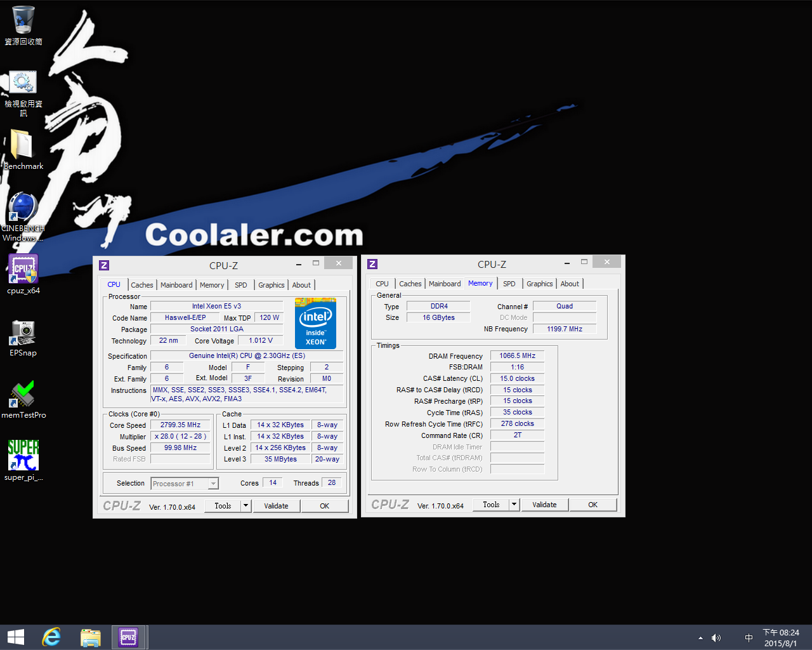
Task: Close the left CPU-Z window
Action: pyautogui.click(x=339, y=263)
